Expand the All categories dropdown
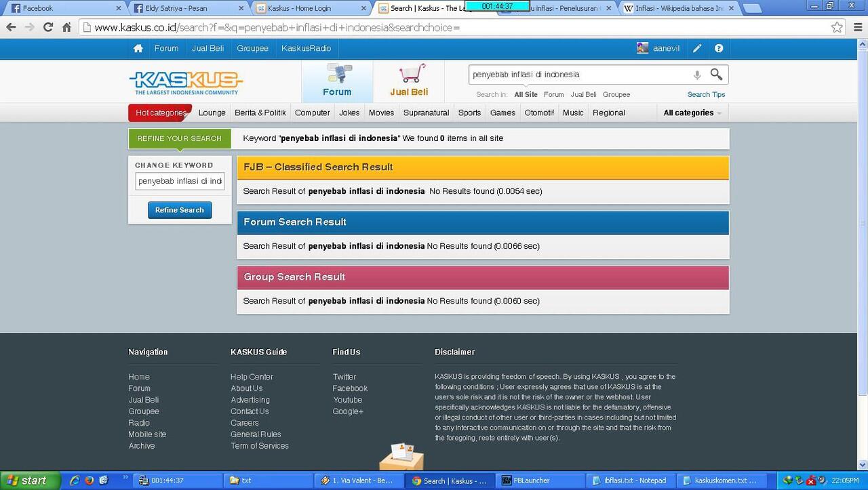 pos(692,113)
